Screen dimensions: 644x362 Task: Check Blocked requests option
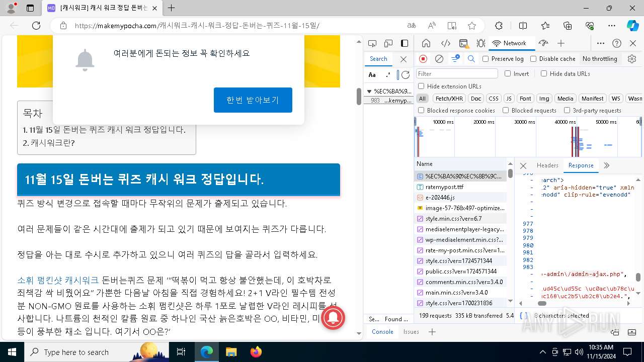[x=506, y=110]
